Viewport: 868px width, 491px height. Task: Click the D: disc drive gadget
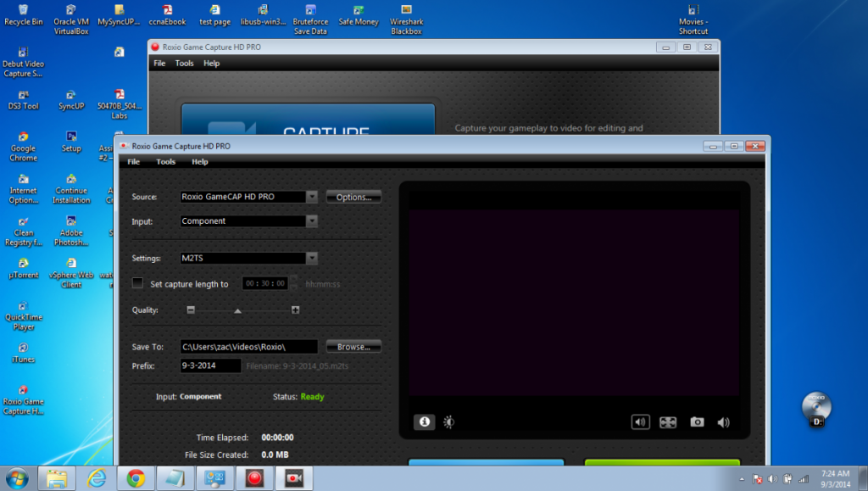816,409
